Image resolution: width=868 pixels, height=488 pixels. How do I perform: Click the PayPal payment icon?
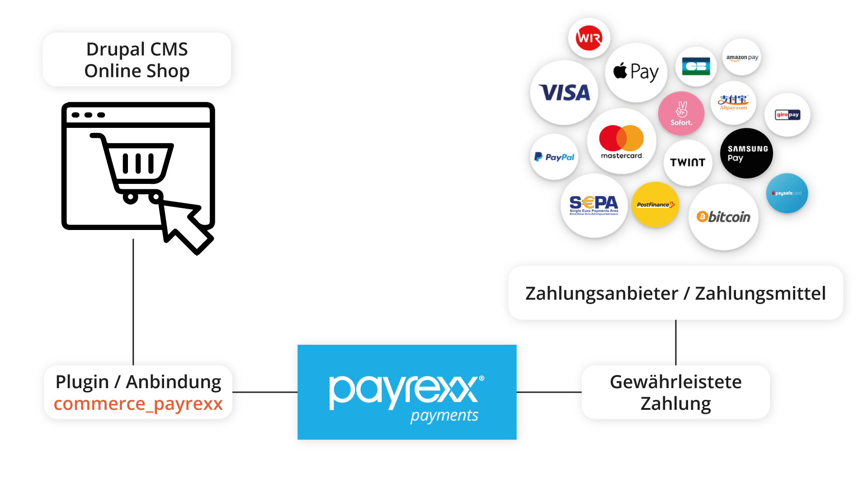[554, 157]
